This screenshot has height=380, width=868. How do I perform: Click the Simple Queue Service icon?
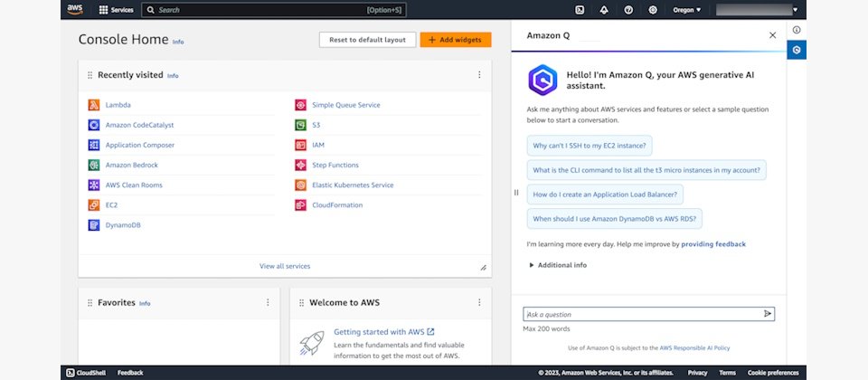coord(300,105)
